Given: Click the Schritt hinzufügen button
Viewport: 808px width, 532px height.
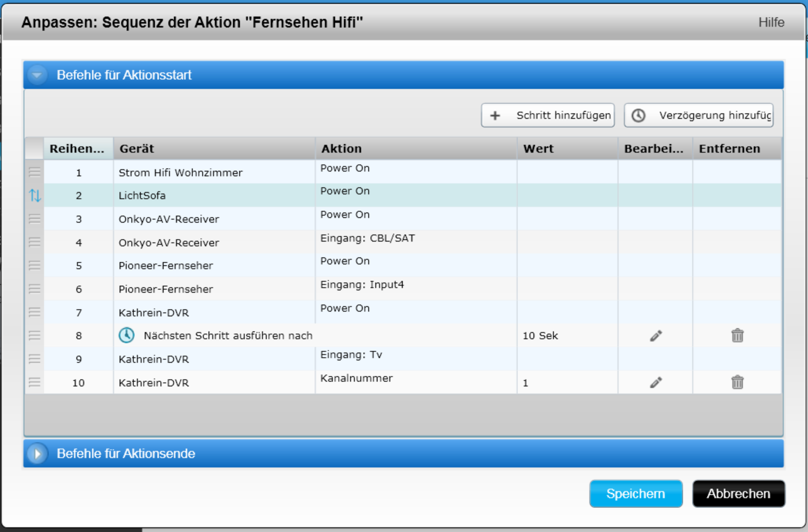Looking at the screenshot, I should pos(548,115).
